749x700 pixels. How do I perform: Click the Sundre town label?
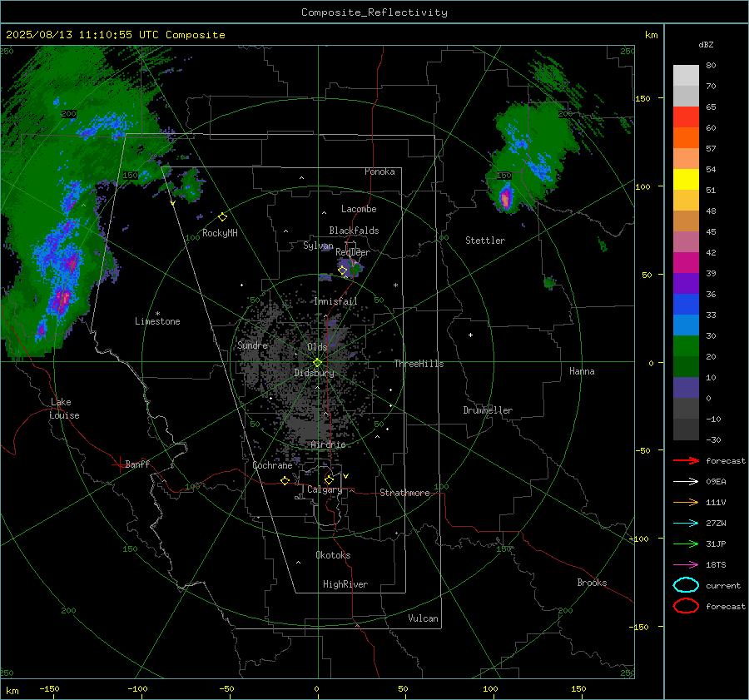click(x=252, y=345)
